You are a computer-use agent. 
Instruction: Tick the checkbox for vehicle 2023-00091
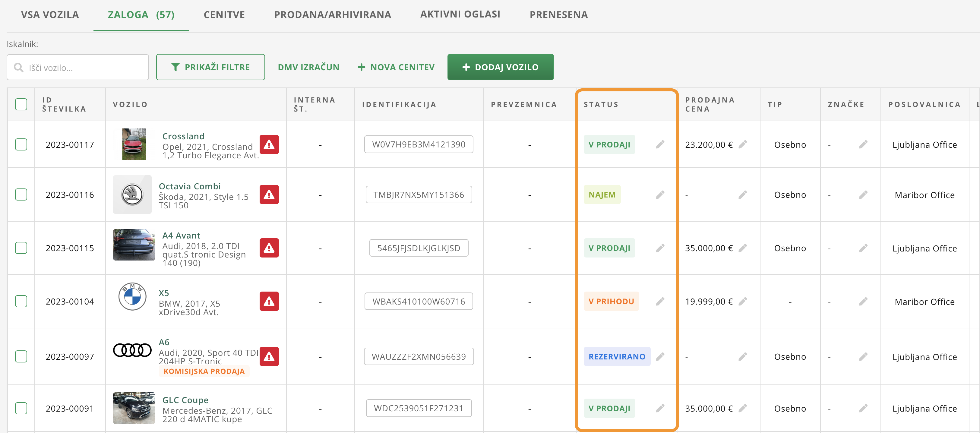[21, 408]
